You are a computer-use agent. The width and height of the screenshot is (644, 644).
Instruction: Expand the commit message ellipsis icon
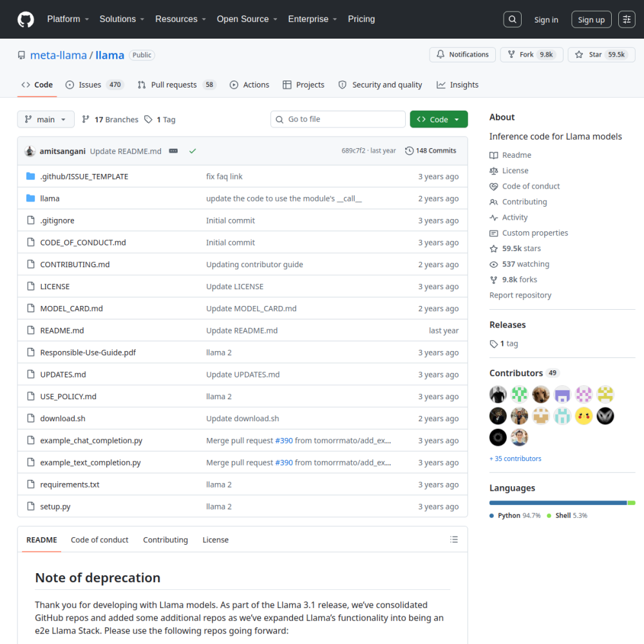point(173,151)
